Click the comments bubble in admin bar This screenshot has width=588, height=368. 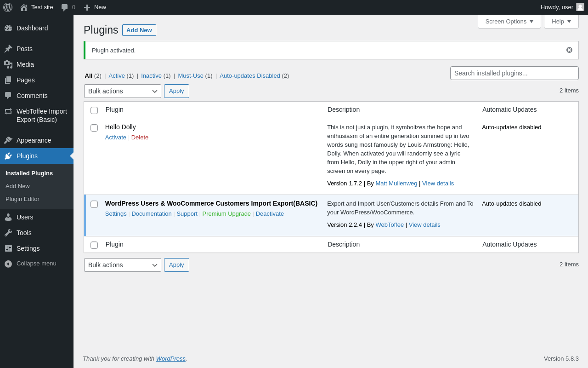(x=65, y=7)
